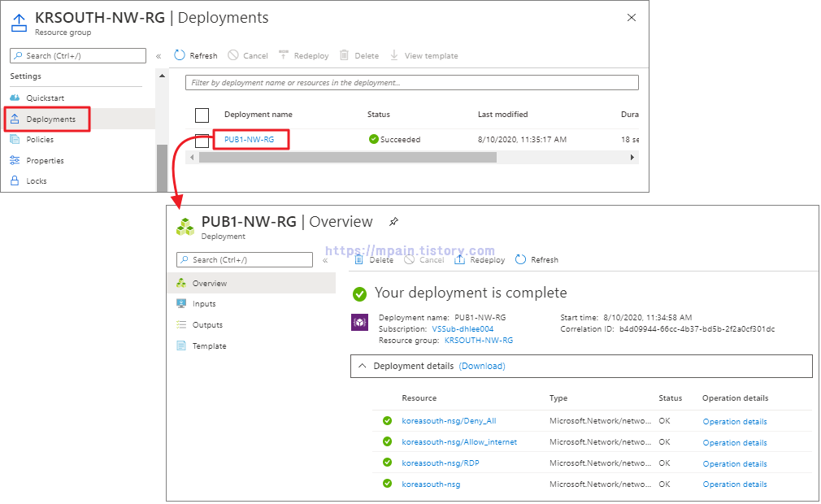Click the View template download icon
This screenshot has height=504, width=821.
[x=393, y=55]
